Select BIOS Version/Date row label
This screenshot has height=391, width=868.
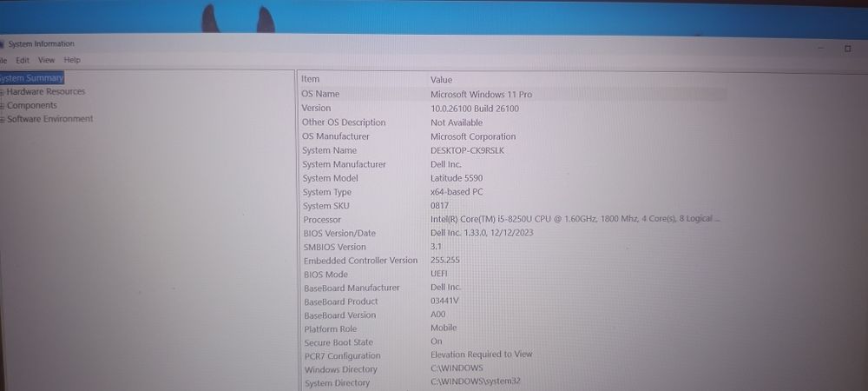tap(339, 233)
